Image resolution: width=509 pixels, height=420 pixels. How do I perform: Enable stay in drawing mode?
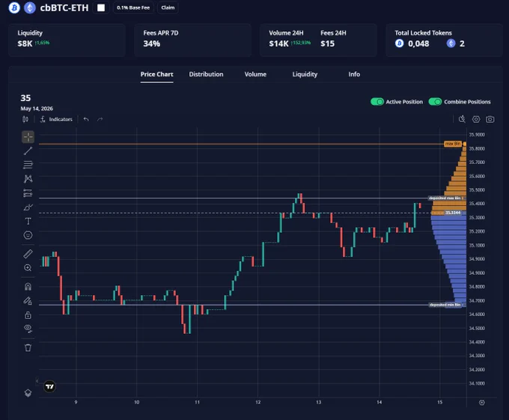click(28, 301)
